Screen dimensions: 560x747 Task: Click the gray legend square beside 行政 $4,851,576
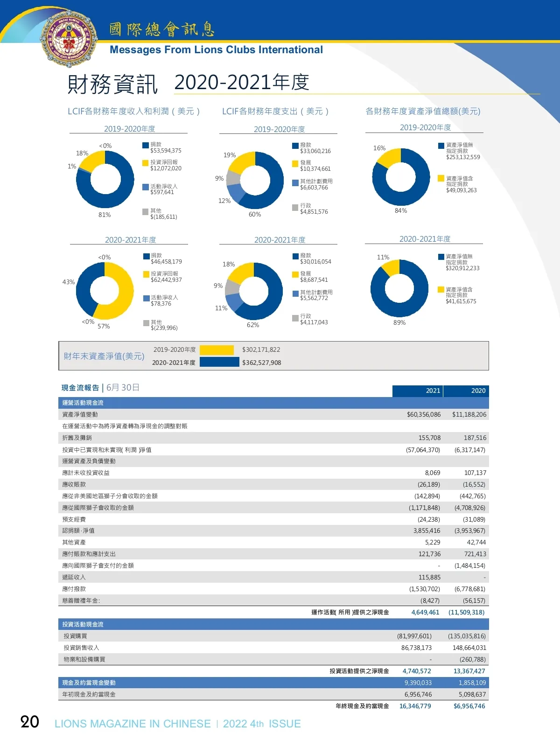click(295, 208)
